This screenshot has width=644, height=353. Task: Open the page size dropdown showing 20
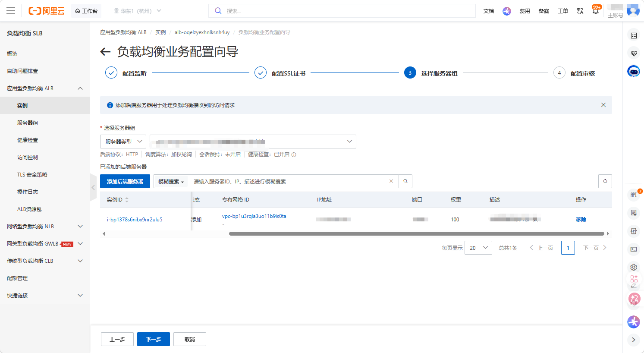tap(478, 248)
